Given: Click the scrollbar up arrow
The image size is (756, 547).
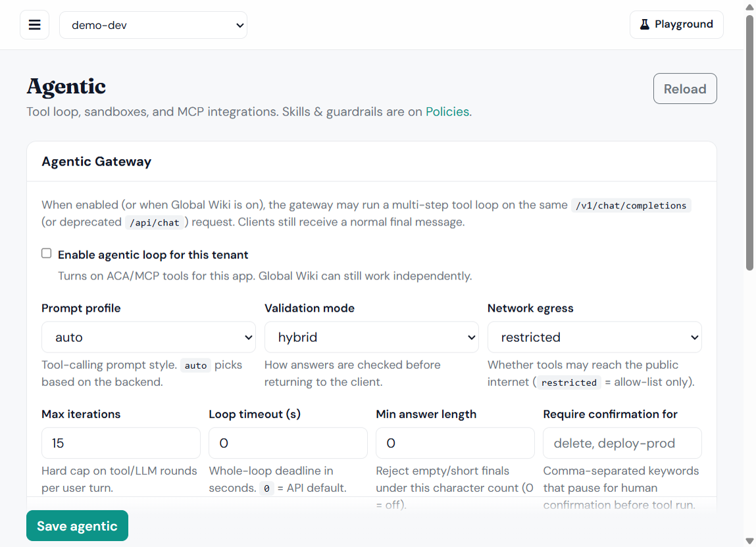Looking at the screenshot, I should (x=749, y=7).
